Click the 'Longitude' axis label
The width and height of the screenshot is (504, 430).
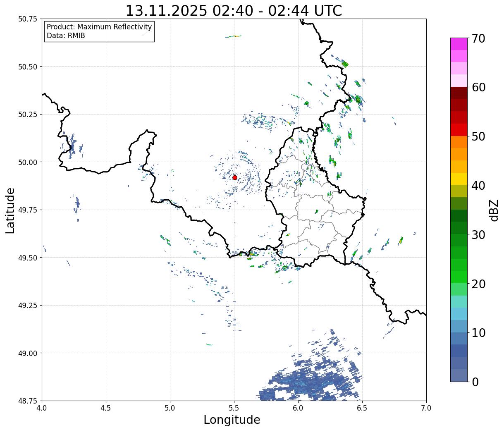pyautogui.click(x=232, y=420)
